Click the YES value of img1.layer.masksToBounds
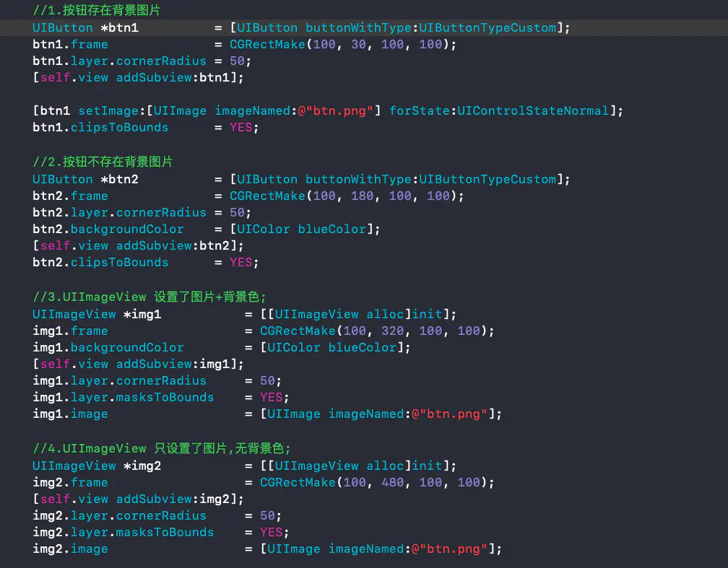728x568 pixels. [x=271, y=398]
